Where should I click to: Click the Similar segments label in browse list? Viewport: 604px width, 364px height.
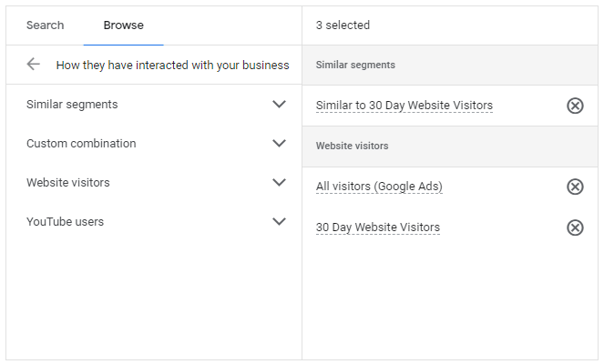pos(72,105)
